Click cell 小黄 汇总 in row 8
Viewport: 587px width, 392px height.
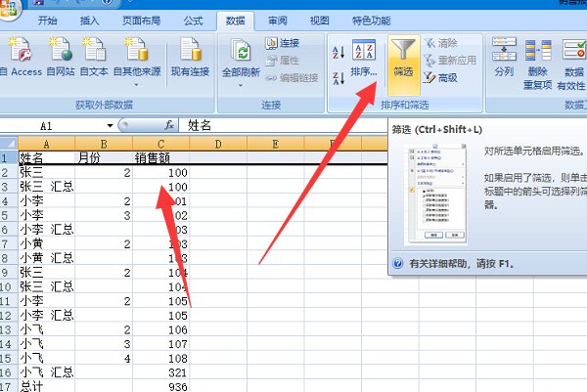[46, 258]
